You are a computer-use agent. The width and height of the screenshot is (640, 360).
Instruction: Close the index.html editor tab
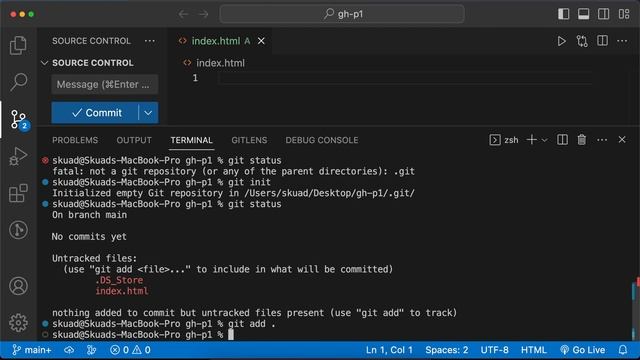point(261,41)
